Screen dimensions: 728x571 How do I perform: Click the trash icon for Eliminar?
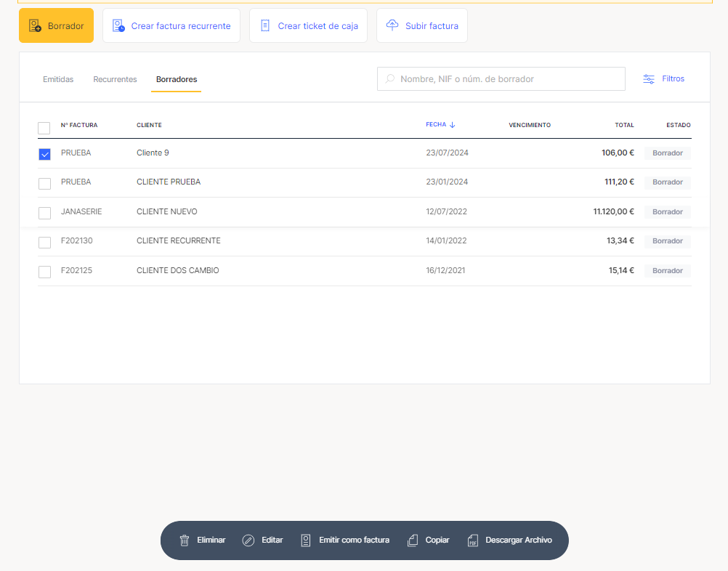[185, 540]
